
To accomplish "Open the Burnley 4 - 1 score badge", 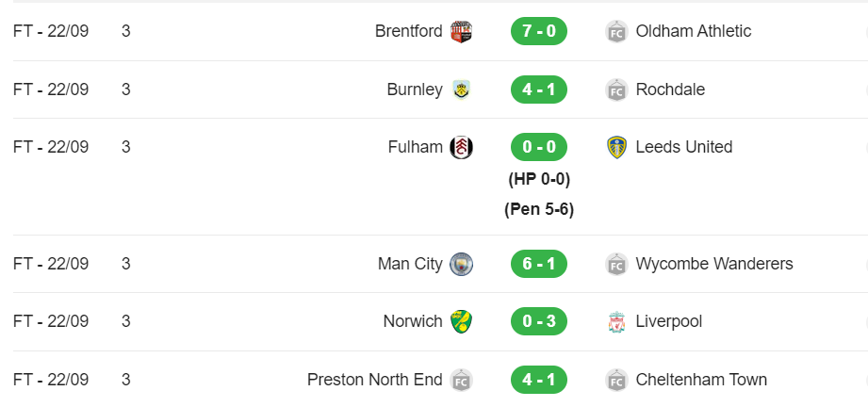I will click(x=539, y=90).
